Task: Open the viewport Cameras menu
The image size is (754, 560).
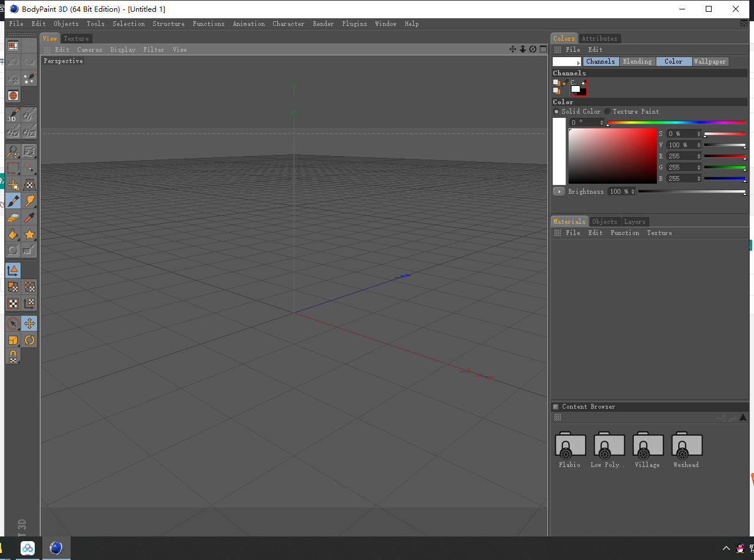Action: tap(89, 49)
